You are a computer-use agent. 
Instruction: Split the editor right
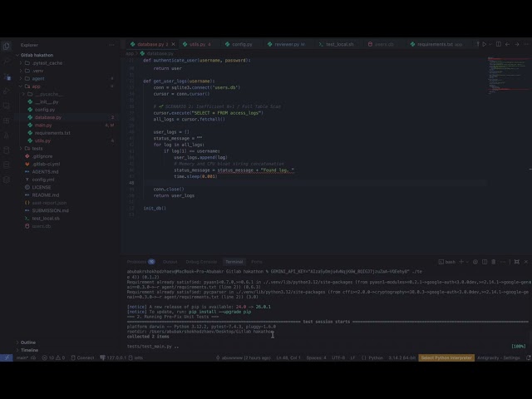pyautogui.click(x=499, y=44)
